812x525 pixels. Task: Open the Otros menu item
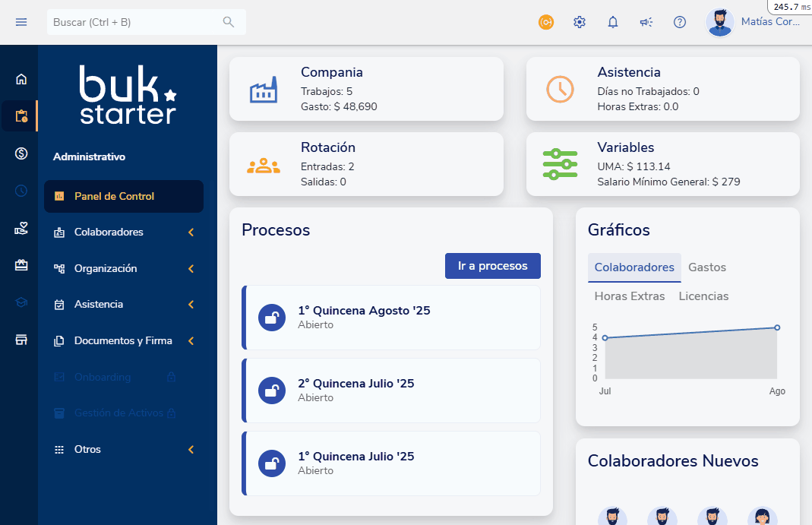coord(124,450)
